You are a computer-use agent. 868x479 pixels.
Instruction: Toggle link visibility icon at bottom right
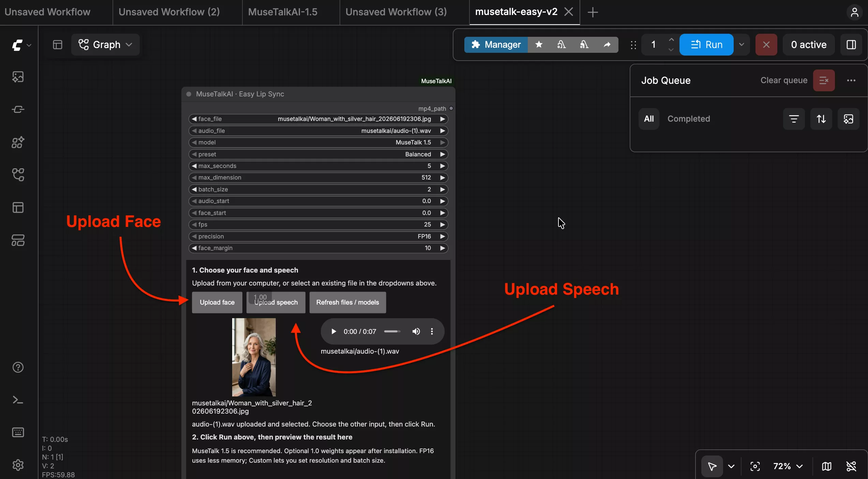851,466
